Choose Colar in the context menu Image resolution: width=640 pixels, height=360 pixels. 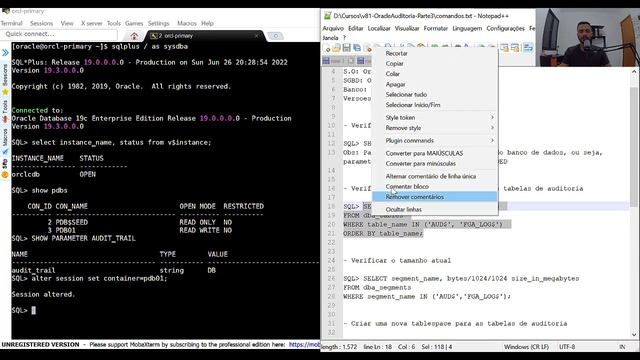point(435,74)
